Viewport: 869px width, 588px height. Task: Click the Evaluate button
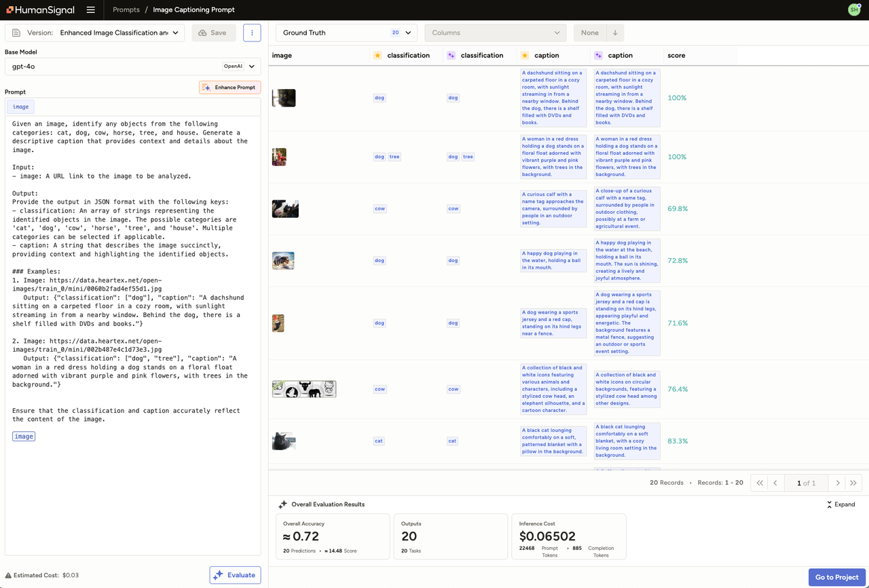coord(235,574)
